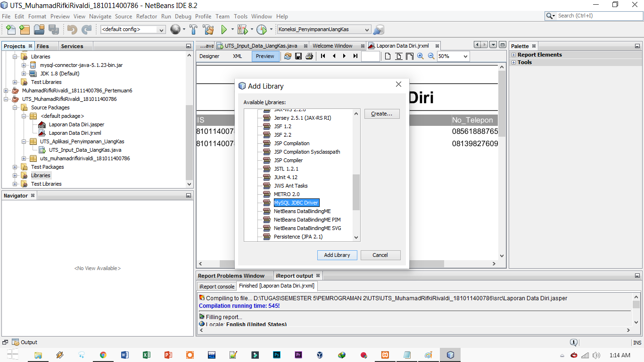This screenshot has width=644, height=362.
Task: Switch to Welcome Window tab
Action: 332,46
